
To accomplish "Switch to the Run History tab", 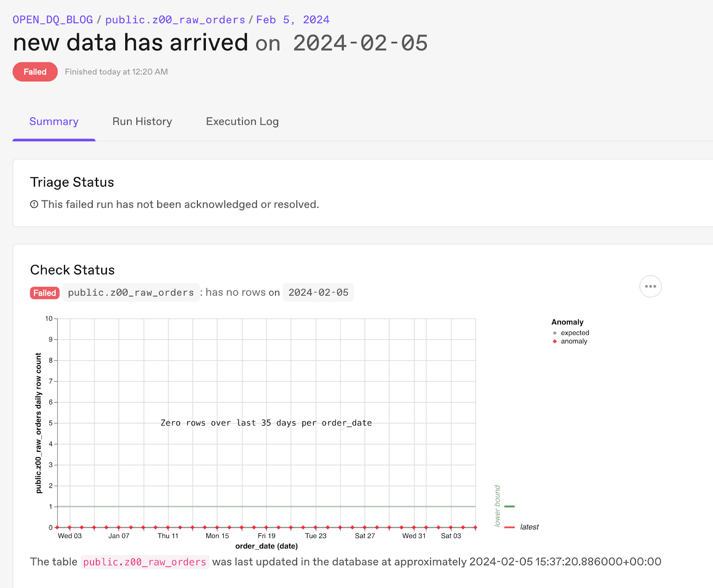I will tap(142, 122).
